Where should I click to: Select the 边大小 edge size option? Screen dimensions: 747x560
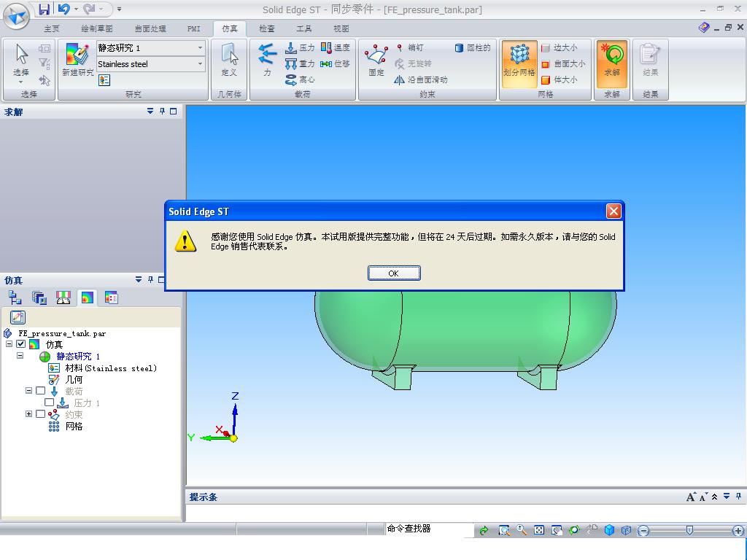tap(560, 47)
